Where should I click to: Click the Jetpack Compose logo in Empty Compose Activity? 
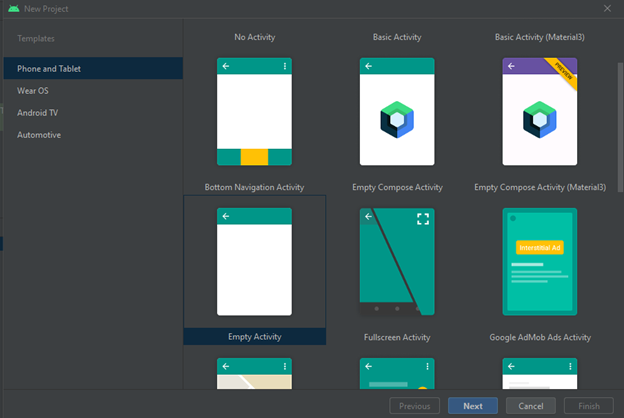[x=397, y=119]
